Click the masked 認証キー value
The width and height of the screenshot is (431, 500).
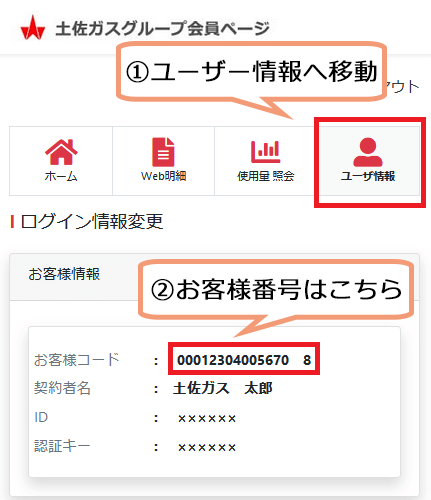[x=207, y=447]
